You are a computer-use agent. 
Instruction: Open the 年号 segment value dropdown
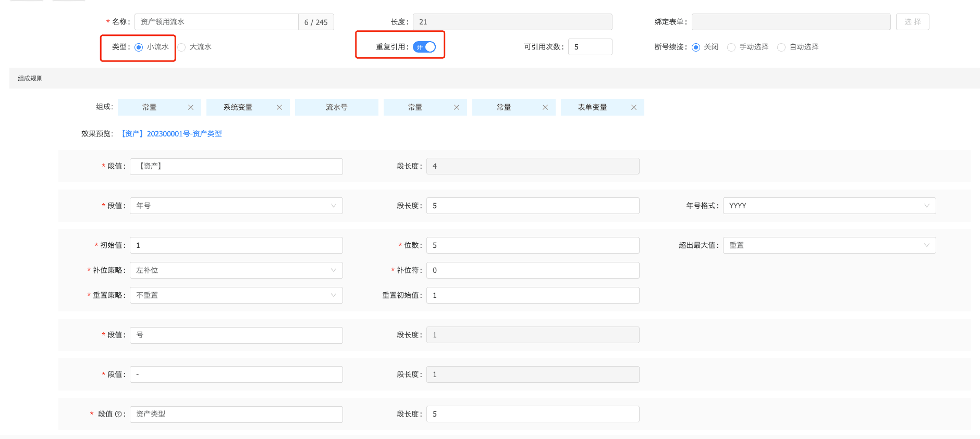236,206
